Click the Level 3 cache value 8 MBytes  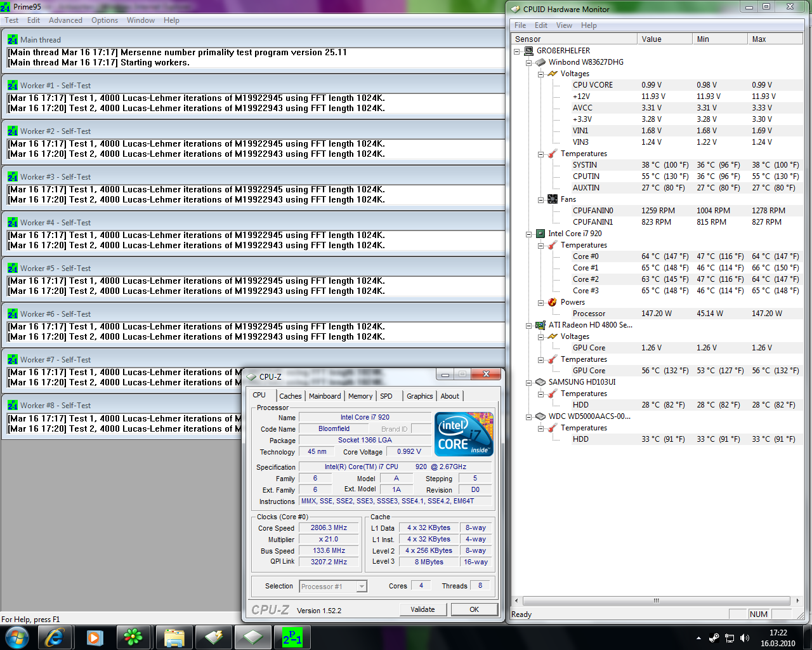coord(429,562)
